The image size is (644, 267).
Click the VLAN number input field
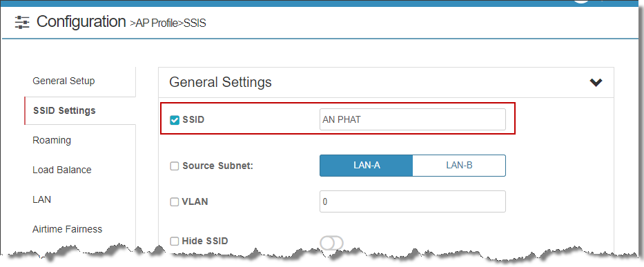click(x=412, y=201)
